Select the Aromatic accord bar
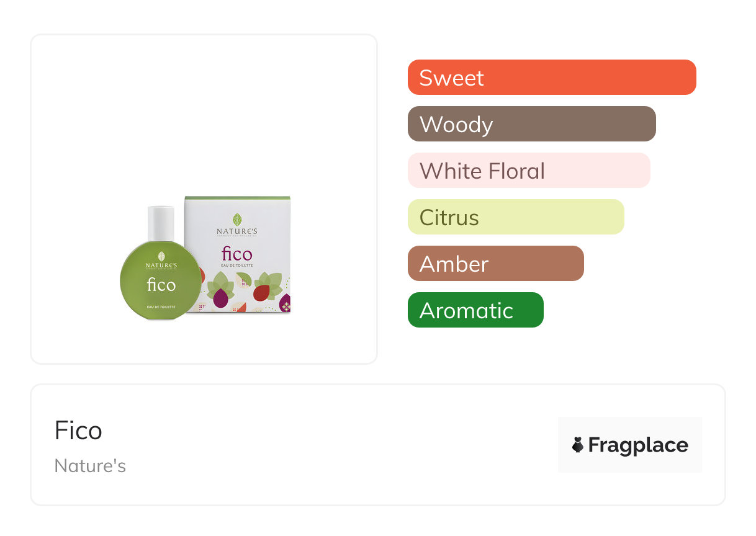Image resolution: width=756 pixels, height=536 pixels. [475, 310]
